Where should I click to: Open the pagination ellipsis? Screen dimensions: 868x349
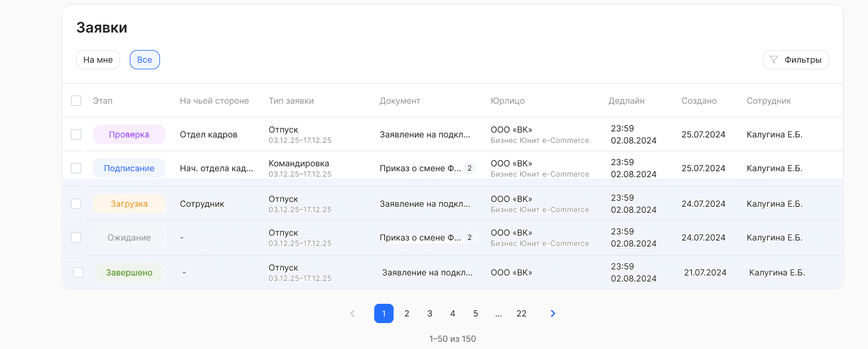[499, 313]
